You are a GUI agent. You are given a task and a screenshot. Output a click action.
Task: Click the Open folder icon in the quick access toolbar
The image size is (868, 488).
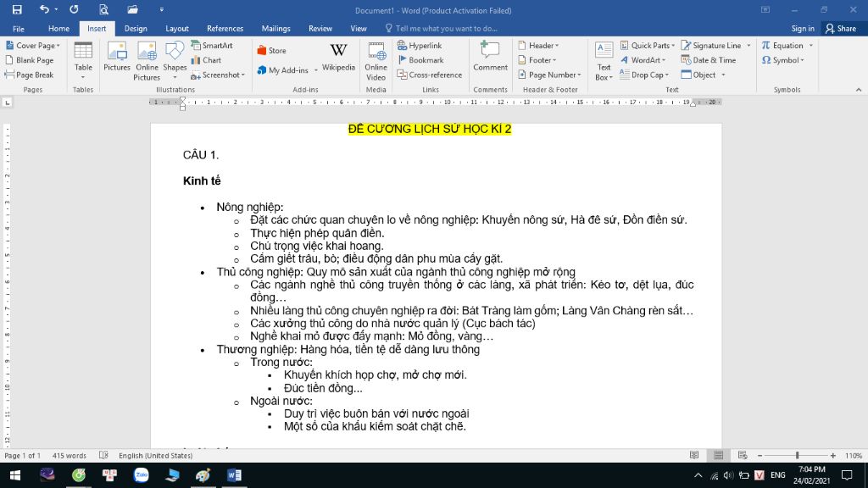click(x=132, y=9)
